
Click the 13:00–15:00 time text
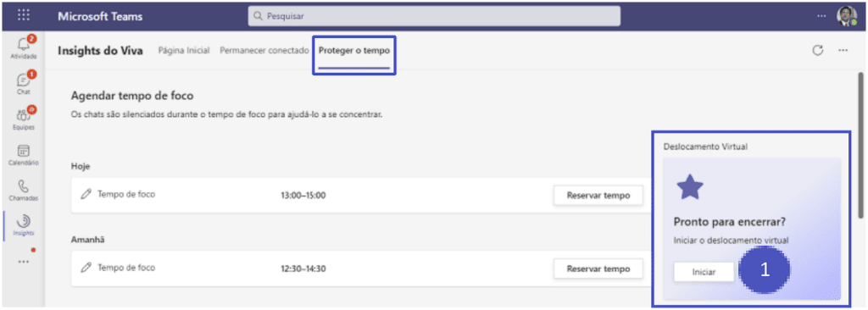tap(303, 195)
